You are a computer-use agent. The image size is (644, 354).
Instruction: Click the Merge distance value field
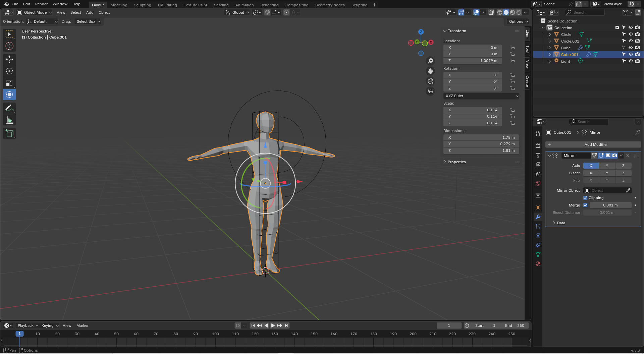610,205
